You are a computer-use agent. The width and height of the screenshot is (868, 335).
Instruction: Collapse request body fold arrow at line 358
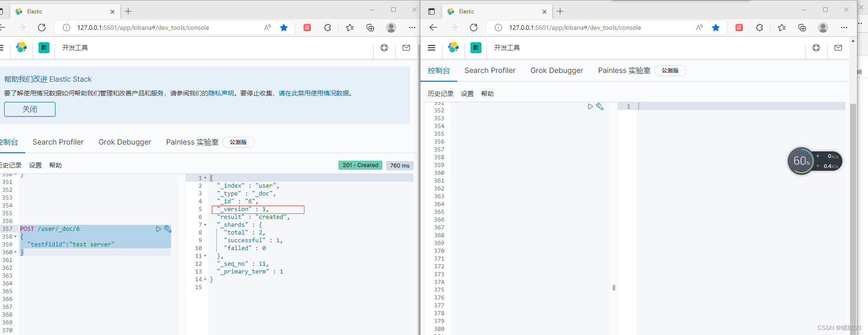tap(16, 237)
